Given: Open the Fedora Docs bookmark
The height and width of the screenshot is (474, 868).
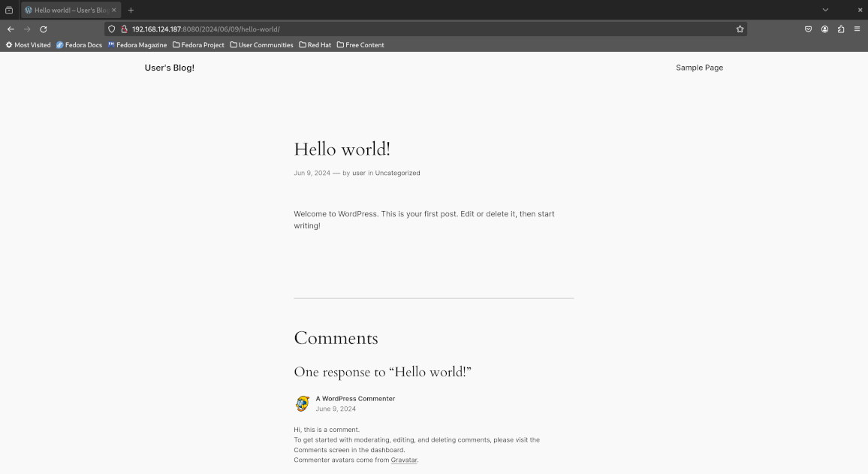Looking at the screenshot, I should [79, 45].
